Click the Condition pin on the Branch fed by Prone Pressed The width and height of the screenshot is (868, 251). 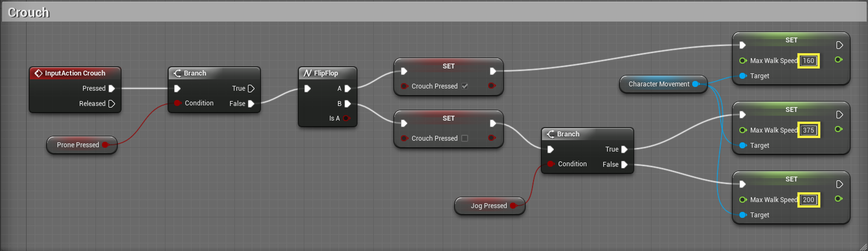coord(177,103)
